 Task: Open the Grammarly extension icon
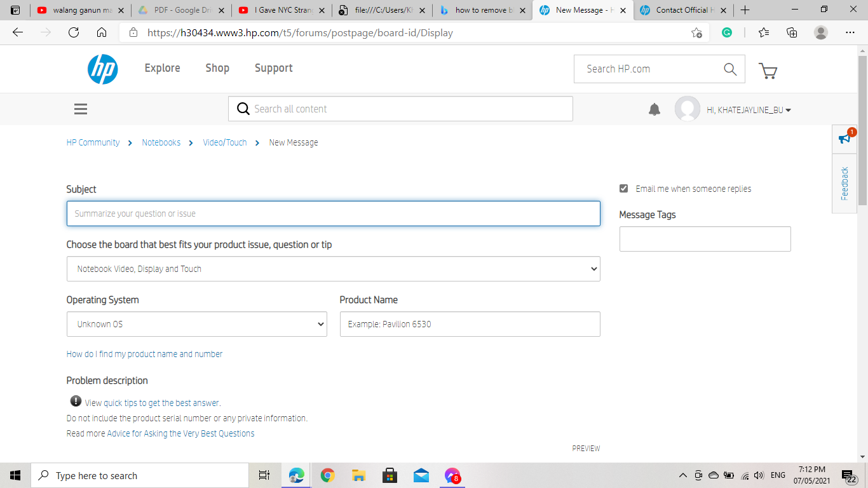pos(727,32)
